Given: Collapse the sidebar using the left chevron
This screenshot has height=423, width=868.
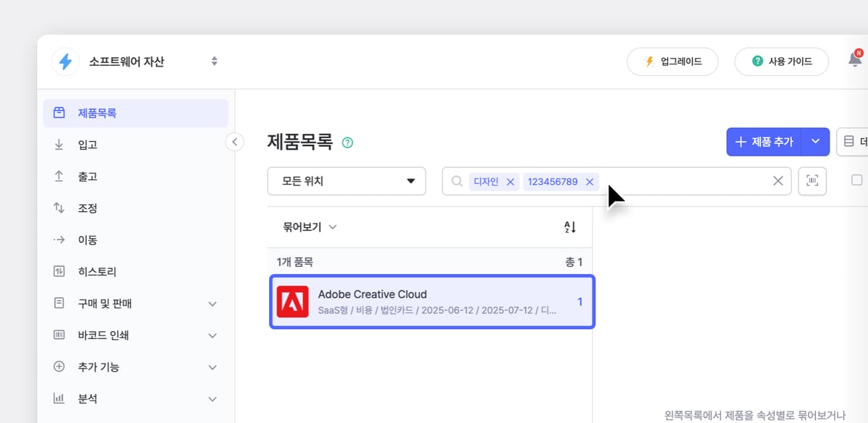Looking at the screenshot, I should [x=234, y=142].
